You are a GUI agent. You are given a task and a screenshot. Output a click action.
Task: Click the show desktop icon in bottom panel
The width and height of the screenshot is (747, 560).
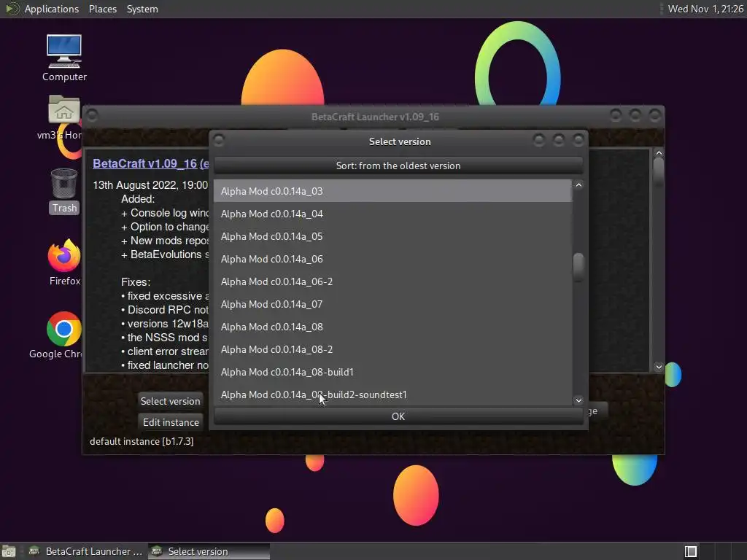point(9,551)
